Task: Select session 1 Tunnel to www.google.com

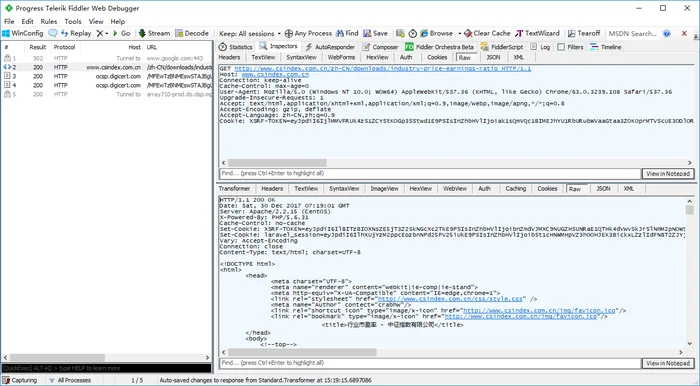Action: tap(107, 58)
